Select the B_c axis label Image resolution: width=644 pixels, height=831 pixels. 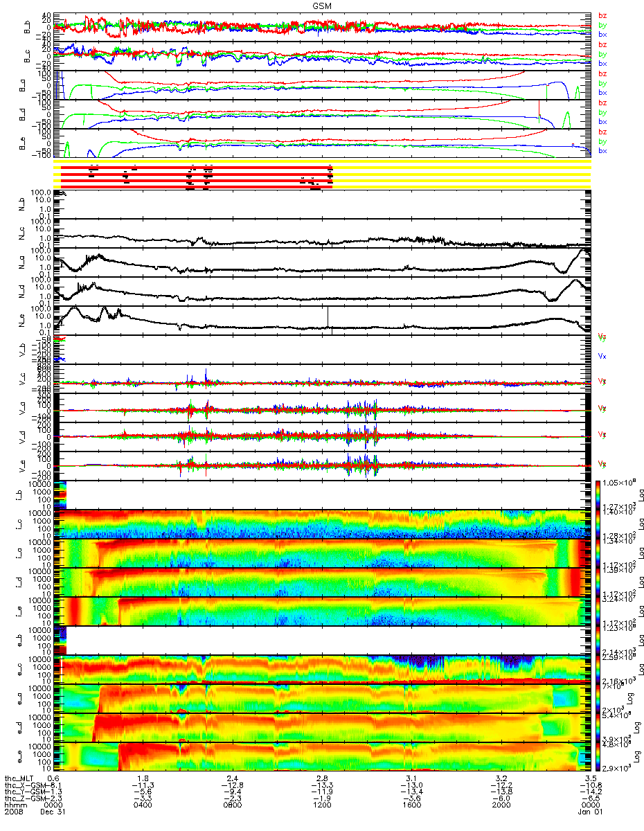coord(28,55)
